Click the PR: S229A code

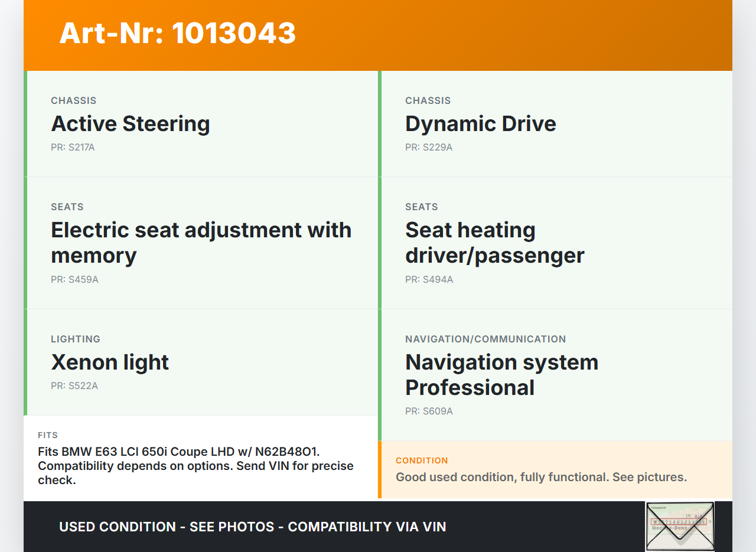pyautogui.click(x=429, y=148)
